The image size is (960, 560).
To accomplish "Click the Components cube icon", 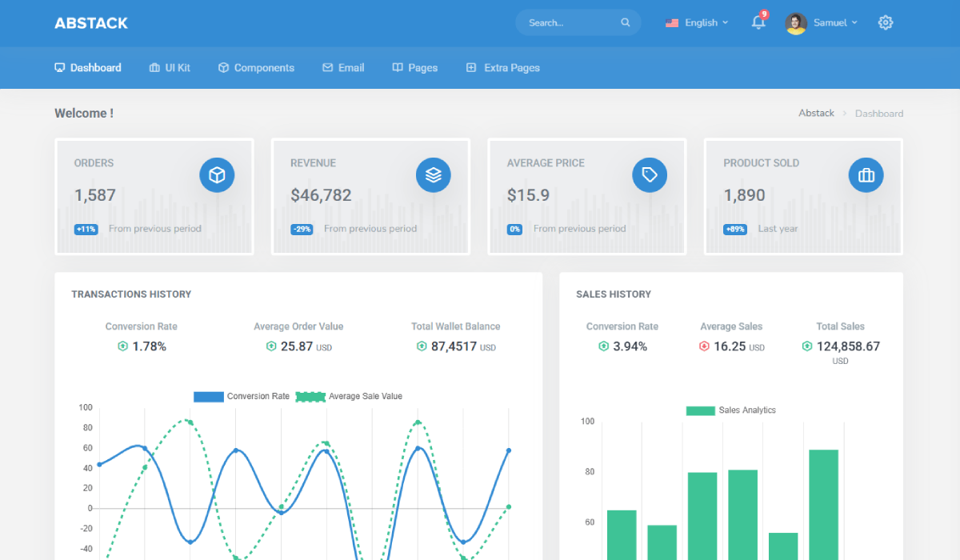I will (223, 68).
